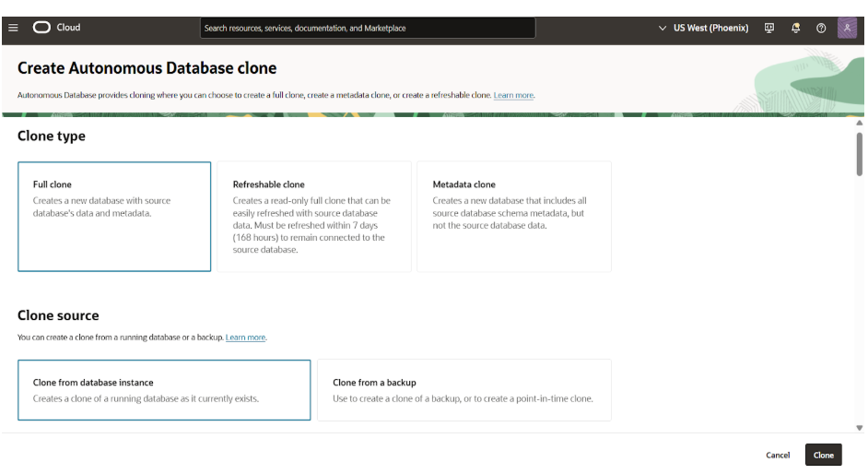Focus the Search resources and services field
868x474 pixels.
coord(368,28)
